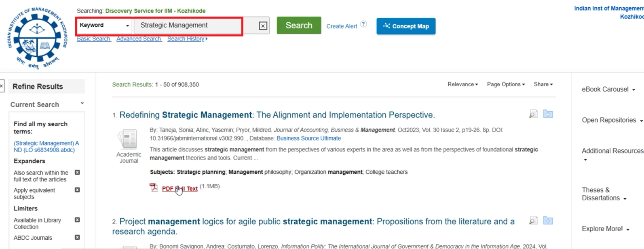
Task: Expand the eBook Carousel section
Action: tap(608, 89)
